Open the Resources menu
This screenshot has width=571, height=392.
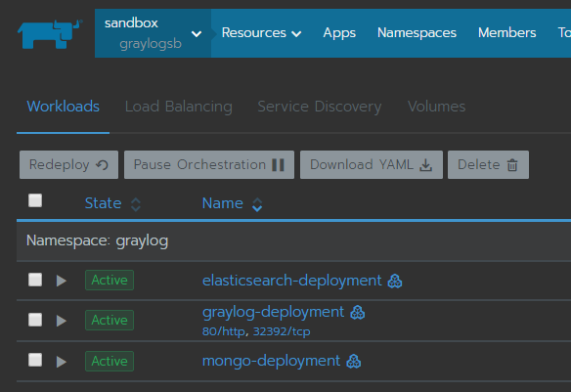coord(261,33)
